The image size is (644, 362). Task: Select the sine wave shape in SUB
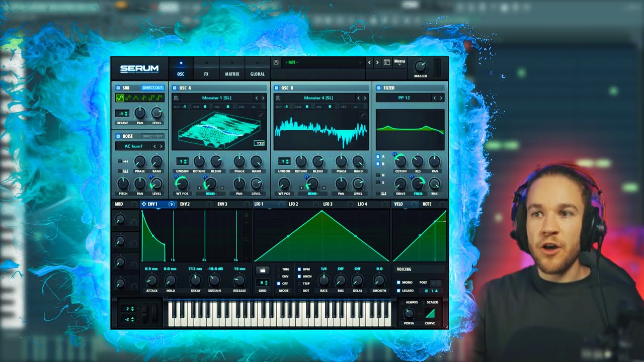click(120, 98)
